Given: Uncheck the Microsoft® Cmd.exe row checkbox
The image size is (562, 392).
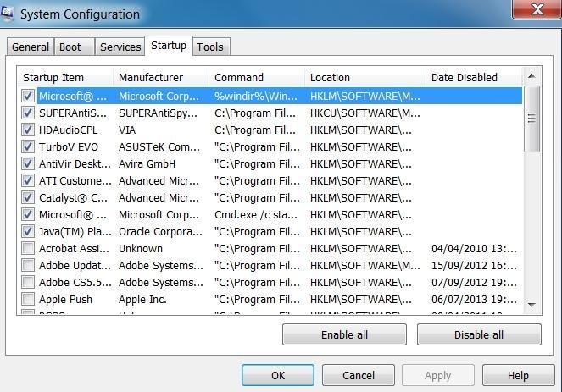Looking at the screenshot, I should click(28, 214).
